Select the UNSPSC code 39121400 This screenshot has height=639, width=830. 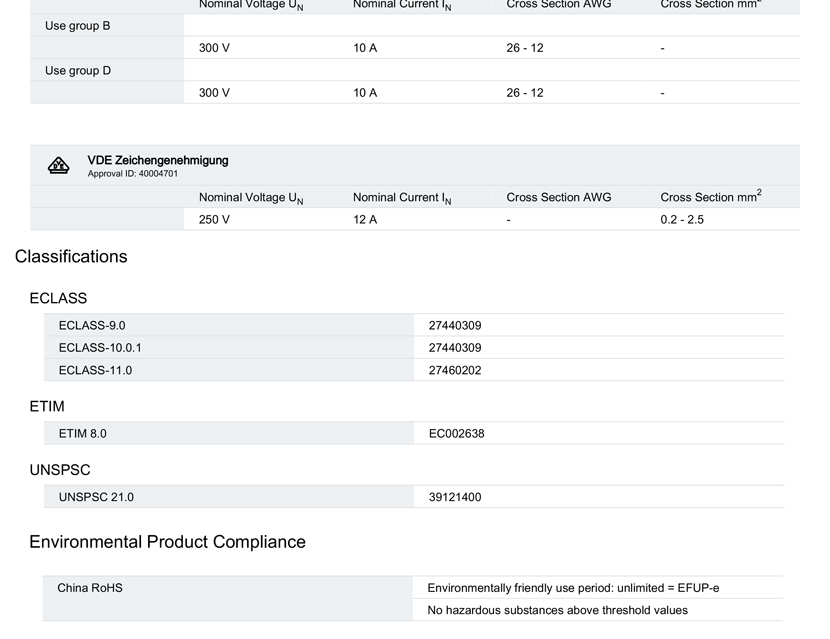[455, 497]
